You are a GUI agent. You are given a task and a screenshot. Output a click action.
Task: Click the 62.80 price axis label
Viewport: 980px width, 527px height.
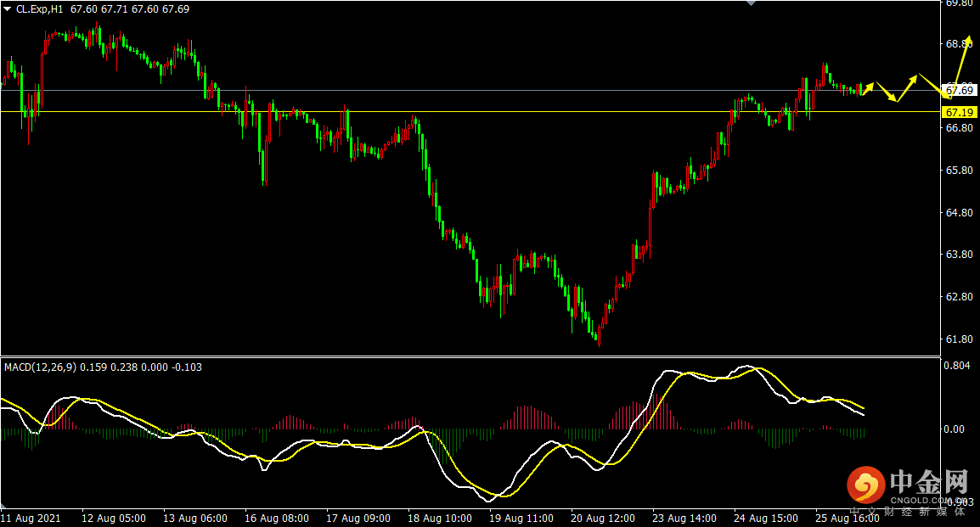pos(960,296)
